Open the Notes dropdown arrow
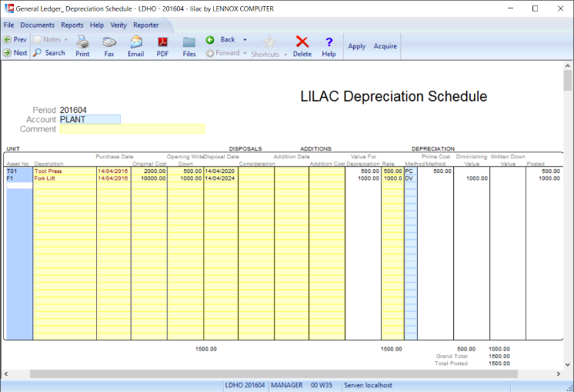The width and height of the screenshot is (574, 392). pos(66,39)
